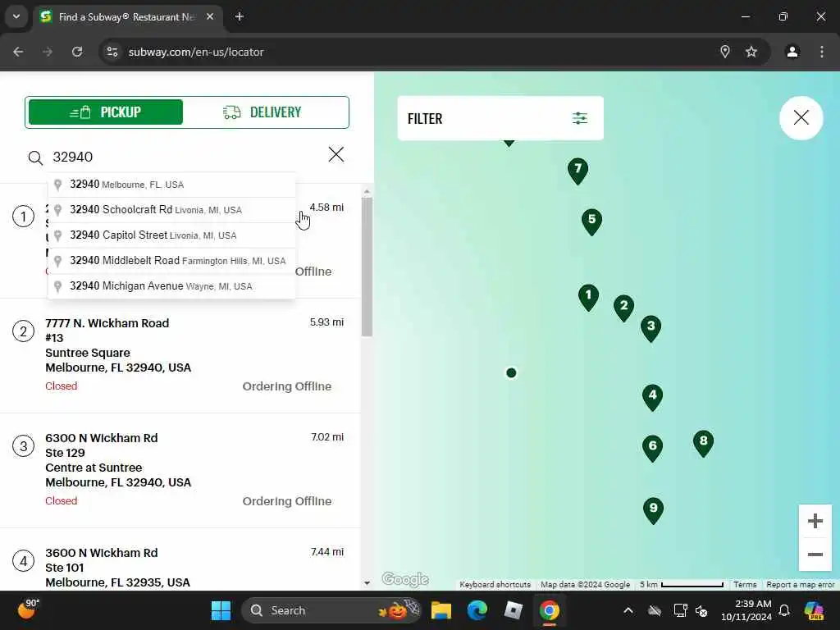The height and width of the screenshot is (630, 840).
Task: Select result circle number 1
Action: [x=23, y=217]
